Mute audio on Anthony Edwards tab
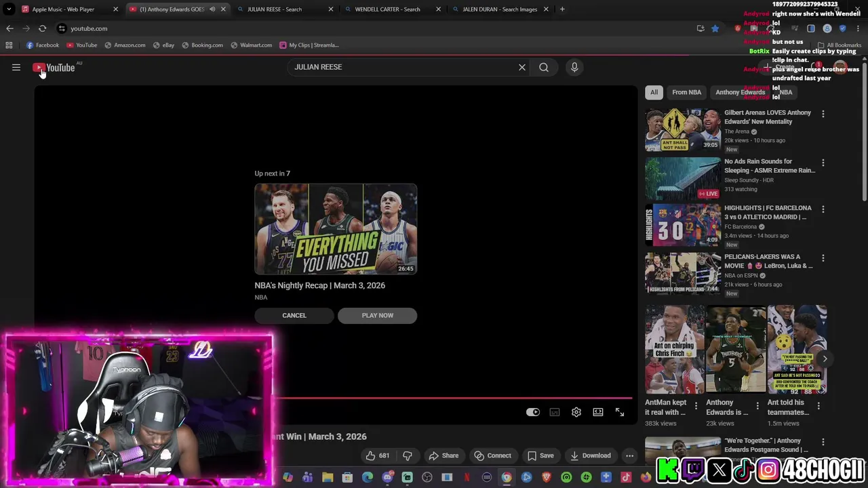The image size is (868, 488). click(212, 9)
